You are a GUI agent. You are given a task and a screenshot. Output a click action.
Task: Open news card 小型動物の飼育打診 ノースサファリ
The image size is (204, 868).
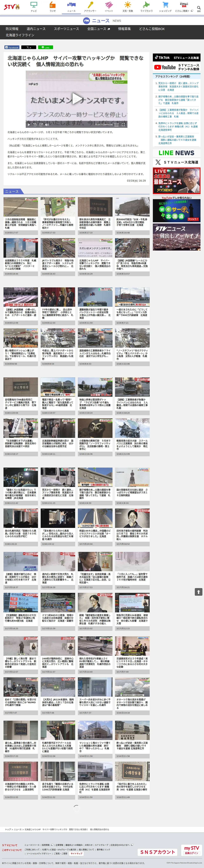[x=95, y=437]
